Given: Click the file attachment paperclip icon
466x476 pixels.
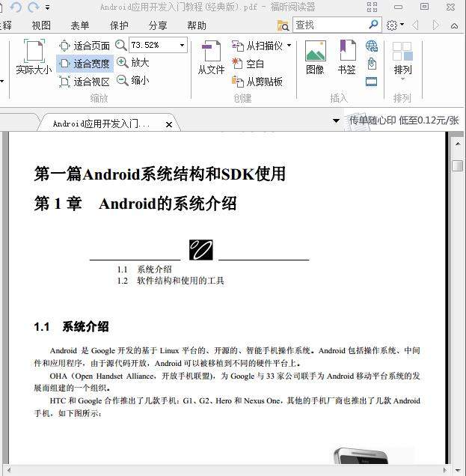Looking at the screenshot, I should pos(372,64).
